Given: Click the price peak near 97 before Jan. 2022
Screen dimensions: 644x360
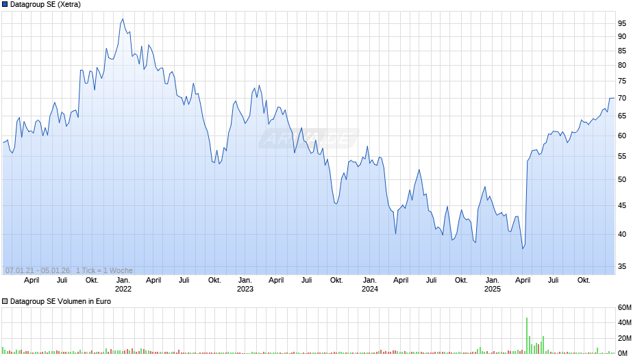Looking at the screenshot, I should [123, 19].
